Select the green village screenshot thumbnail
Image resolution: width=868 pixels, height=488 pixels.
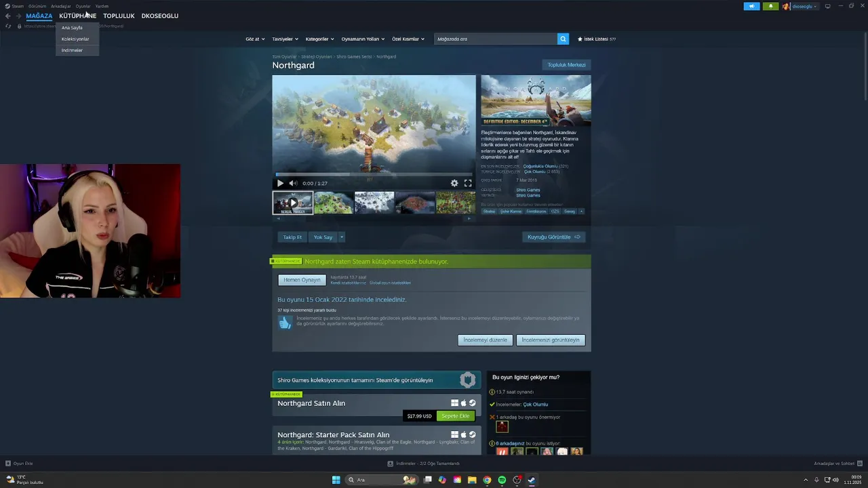coord(333,203)
